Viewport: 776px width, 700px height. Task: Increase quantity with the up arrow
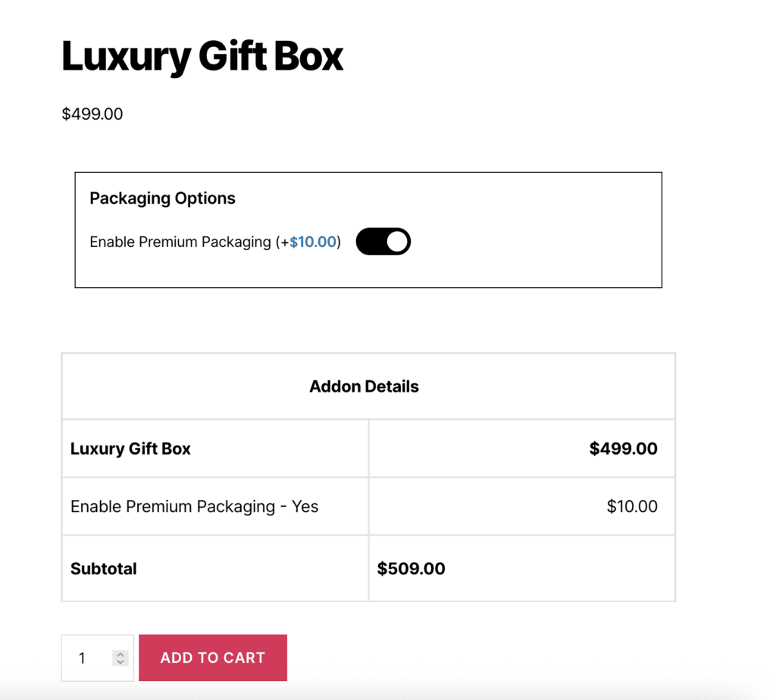tap(120, 654)
